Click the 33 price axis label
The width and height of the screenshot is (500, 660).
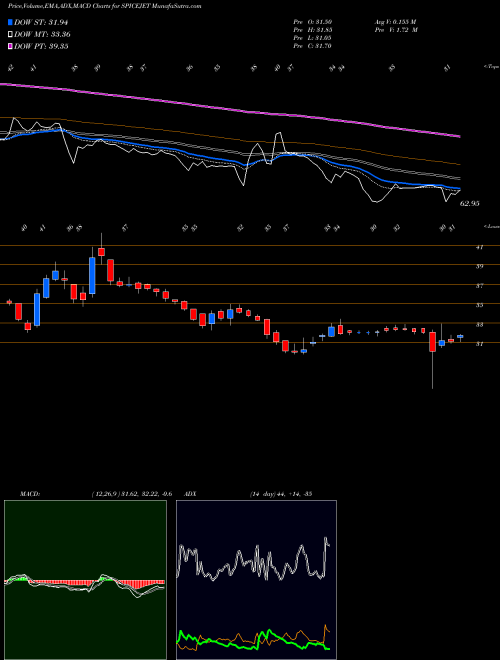pos(479,325)
